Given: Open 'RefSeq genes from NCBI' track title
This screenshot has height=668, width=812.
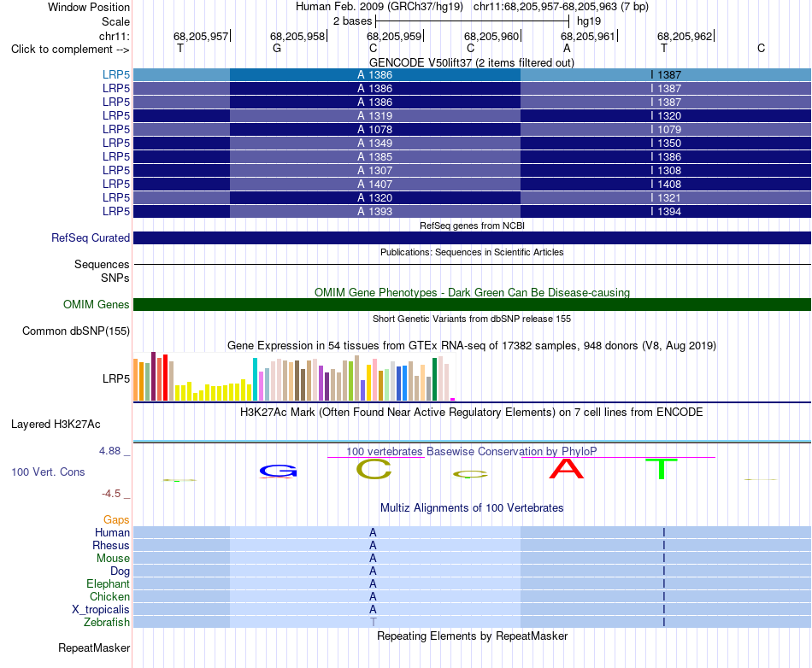Looking at the screenshot, I should point(472,226).
